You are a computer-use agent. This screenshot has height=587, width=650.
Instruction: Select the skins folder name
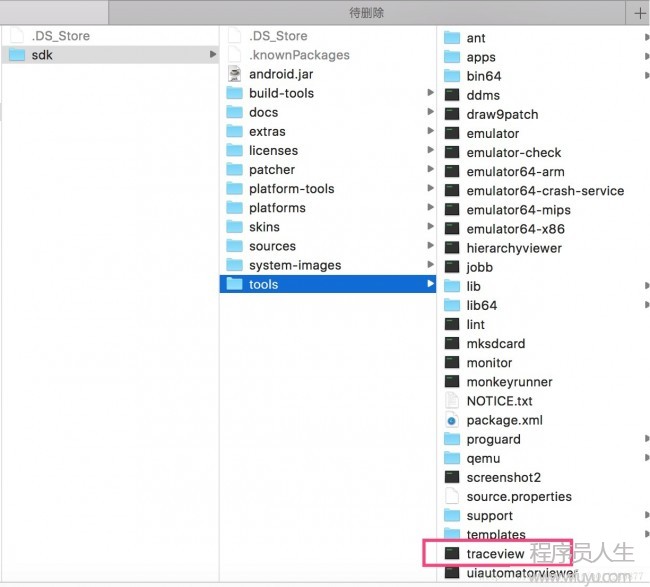(264, 227)
